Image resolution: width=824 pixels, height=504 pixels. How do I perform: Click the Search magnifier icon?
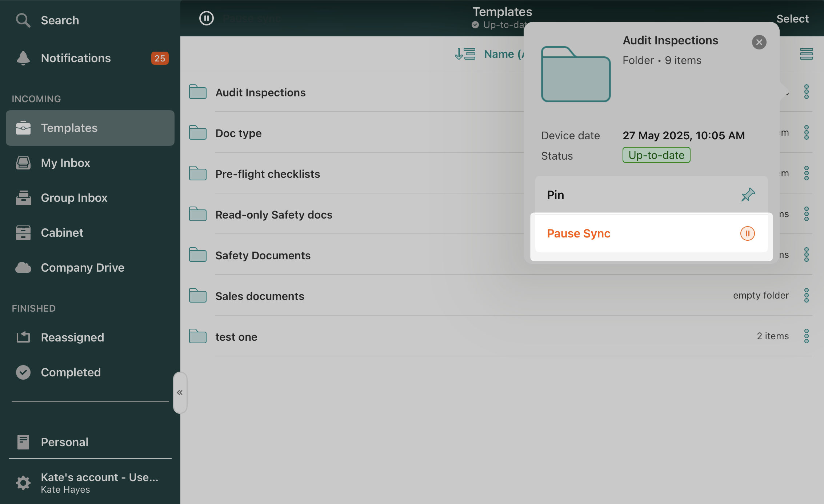pyautogui.click(x=23, y=20)
